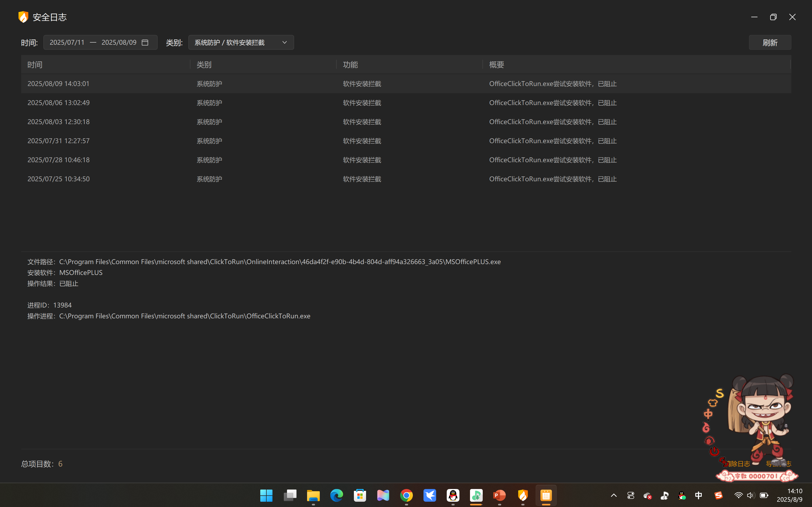Image resolution: width=812 pixels, height=507 pixels.
Task: Click the cloud sync error tray icon
Action: 647,495
